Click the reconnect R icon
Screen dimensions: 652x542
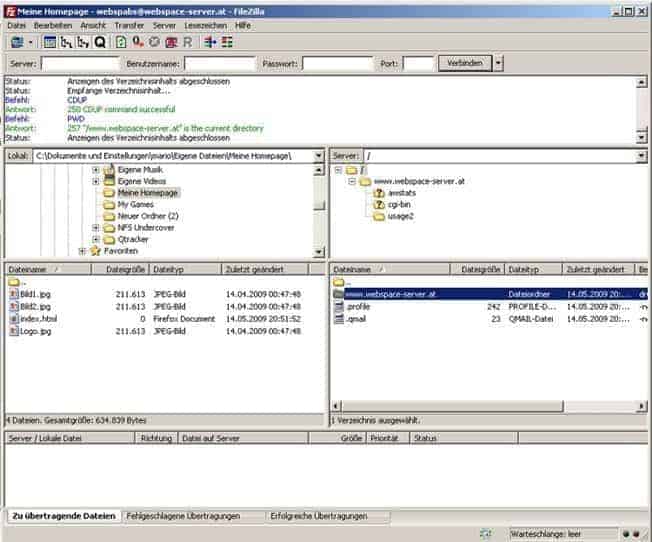tap(187, 42)
